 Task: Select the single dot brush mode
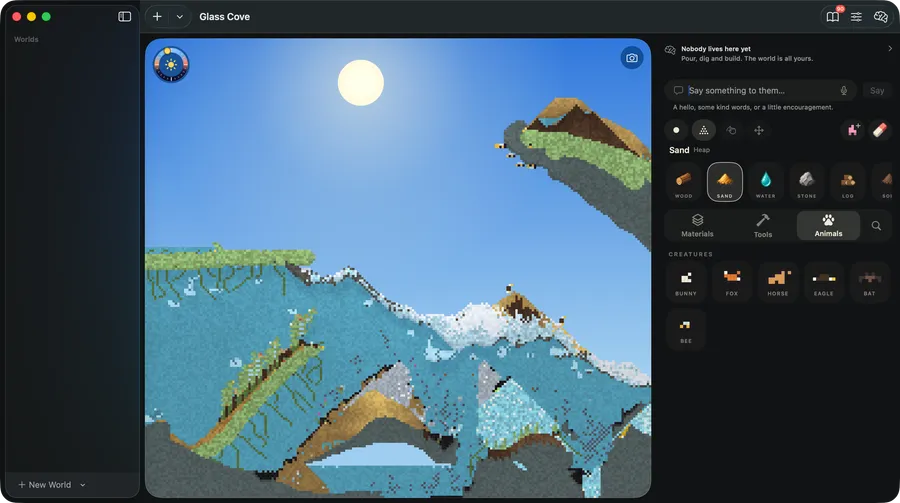676,130
